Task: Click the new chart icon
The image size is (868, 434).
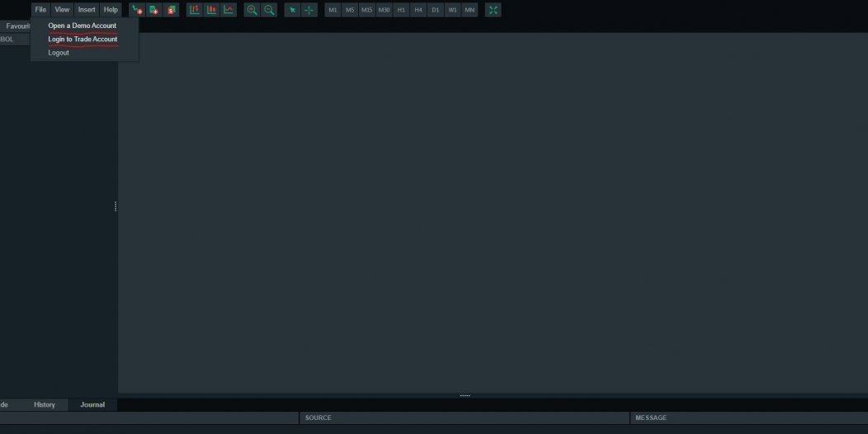Action: tap(137, 10)
